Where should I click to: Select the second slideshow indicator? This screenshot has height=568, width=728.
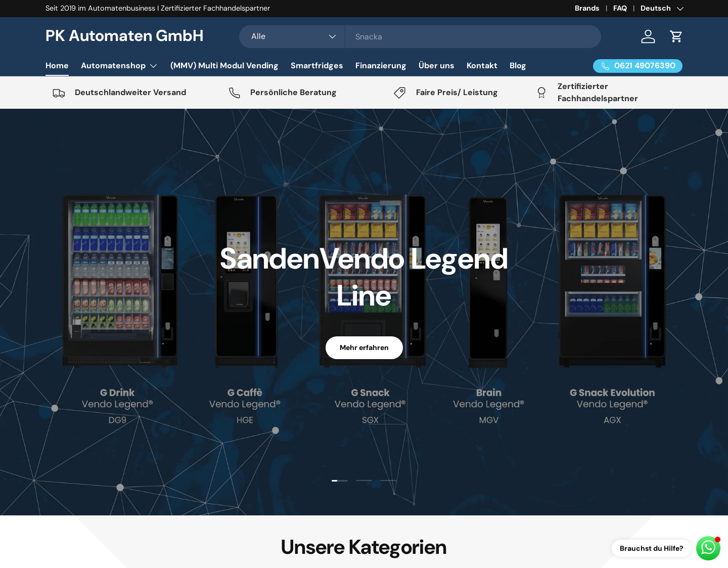[364, 480]
